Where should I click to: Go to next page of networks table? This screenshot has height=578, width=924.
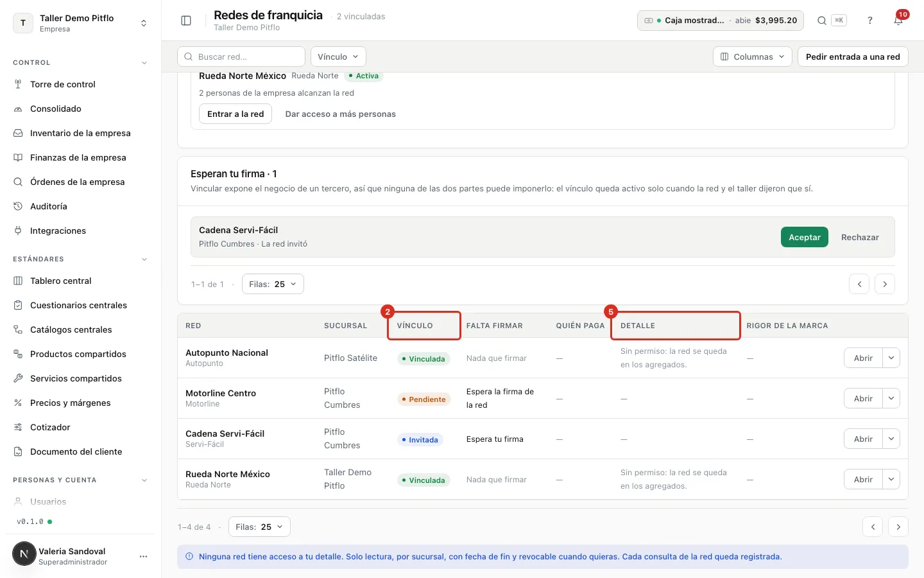coord(898,527)
